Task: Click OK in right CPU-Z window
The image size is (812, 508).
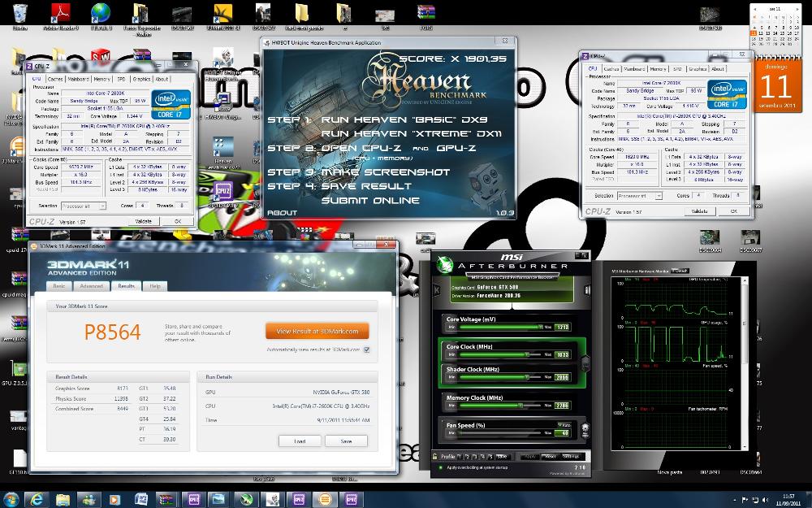Action: pos(733,211)
